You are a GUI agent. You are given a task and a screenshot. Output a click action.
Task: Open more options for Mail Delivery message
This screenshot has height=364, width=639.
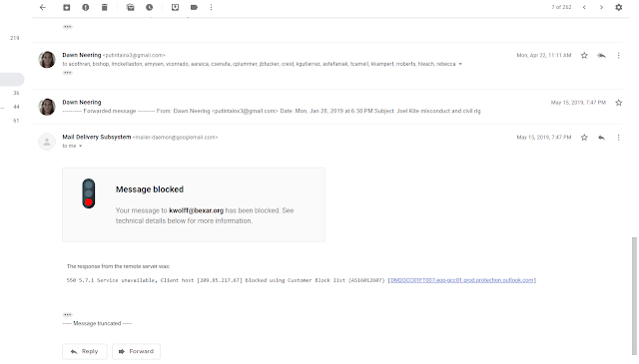619,138
